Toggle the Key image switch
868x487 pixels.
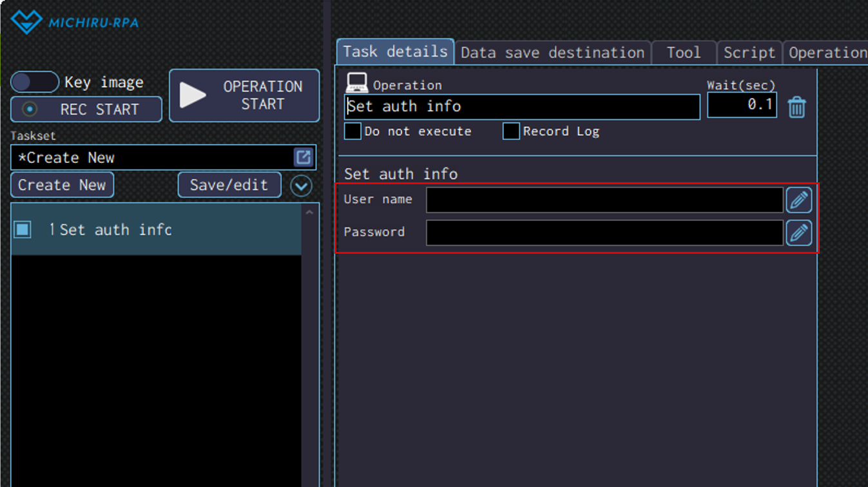(35, 82)
